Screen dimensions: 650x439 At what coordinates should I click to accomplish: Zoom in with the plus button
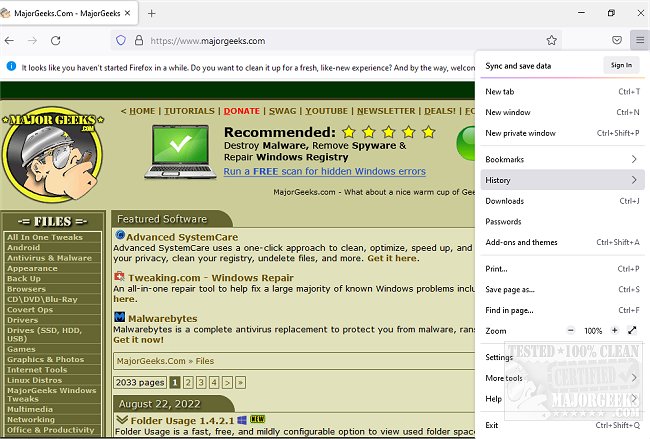coord(615,330)
